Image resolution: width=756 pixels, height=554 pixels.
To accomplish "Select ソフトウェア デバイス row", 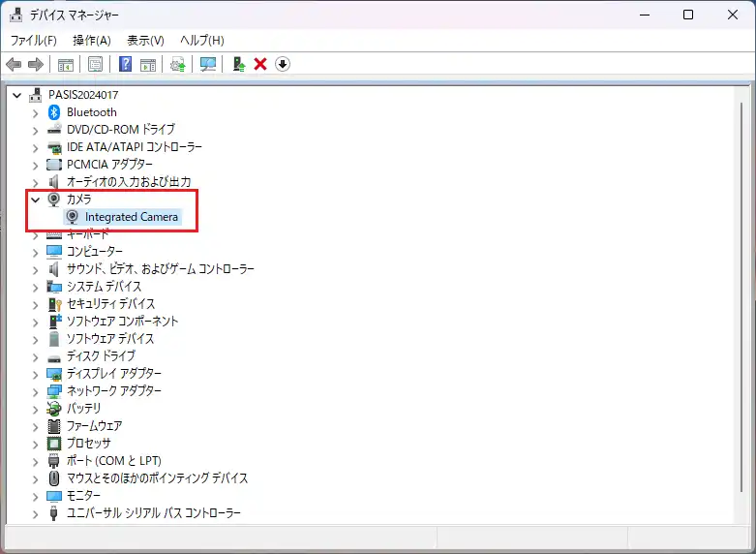I will pyautogui.click(x=110, y=339).
